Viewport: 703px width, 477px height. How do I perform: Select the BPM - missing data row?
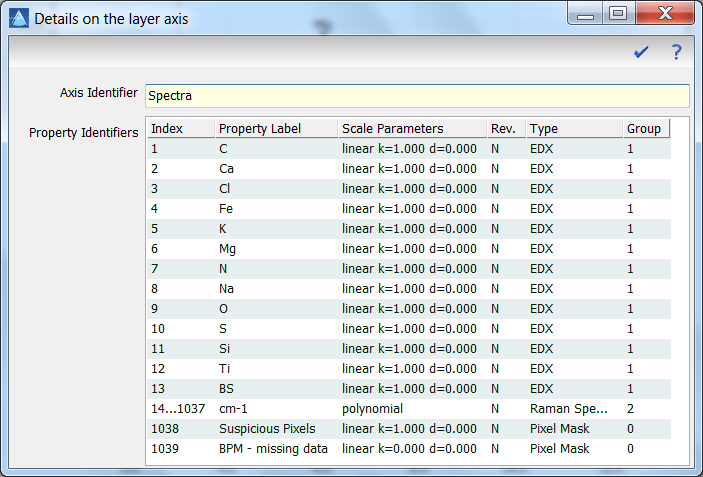click(273, 449)
